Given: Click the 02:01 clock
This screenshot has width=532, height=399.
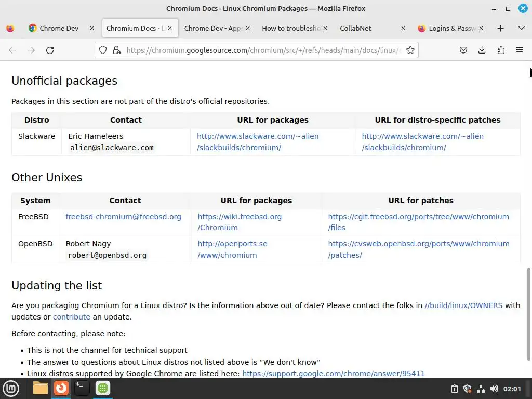Looking at the screenshot, I should click(512, 389).
